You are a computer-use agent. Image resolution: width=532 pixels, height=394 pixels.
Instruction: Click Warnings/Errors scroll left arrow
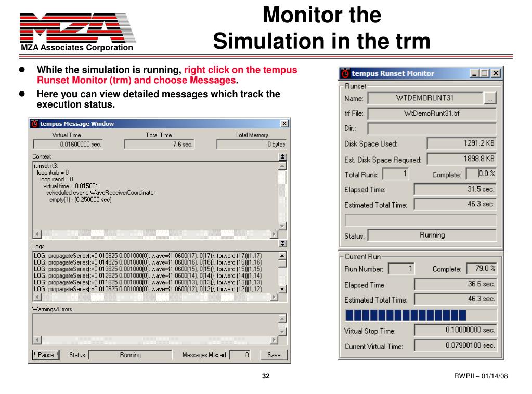point(37,340)
